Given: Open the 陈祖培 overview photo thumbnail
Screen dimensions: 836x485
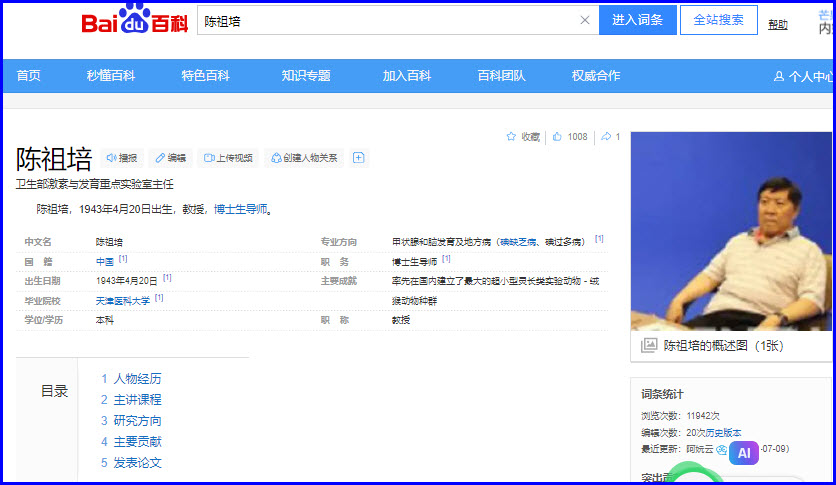Looking at the screenshot, I should pyautogui.click(x=731, y=231).
